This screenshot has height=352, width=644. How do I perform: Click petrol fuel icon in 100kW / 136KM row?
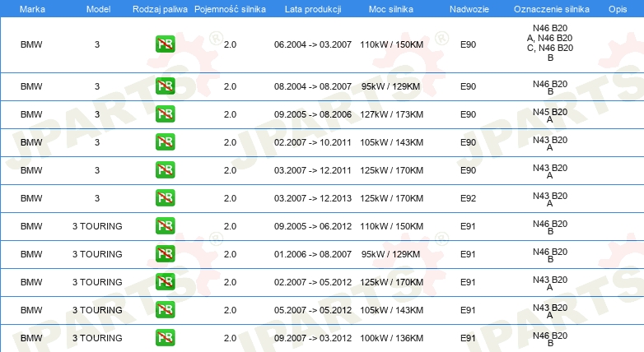[165, 337]
